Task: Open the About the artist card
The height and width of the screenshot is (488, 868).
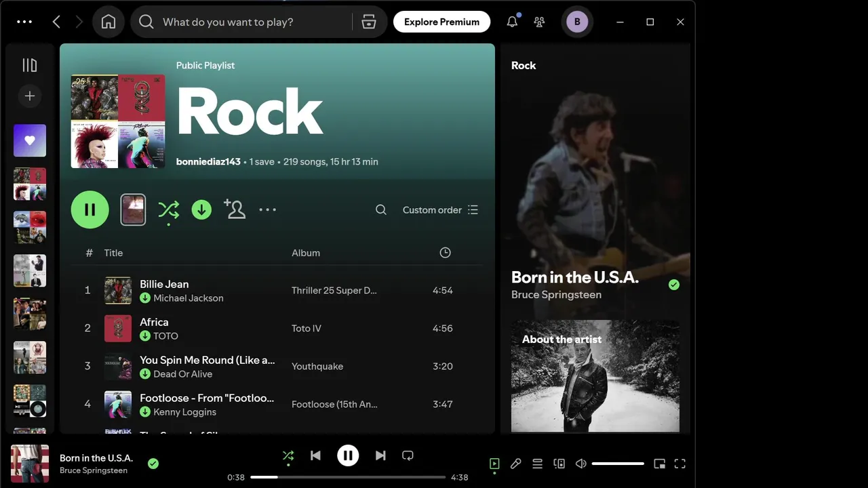Action: pos(595,376)
